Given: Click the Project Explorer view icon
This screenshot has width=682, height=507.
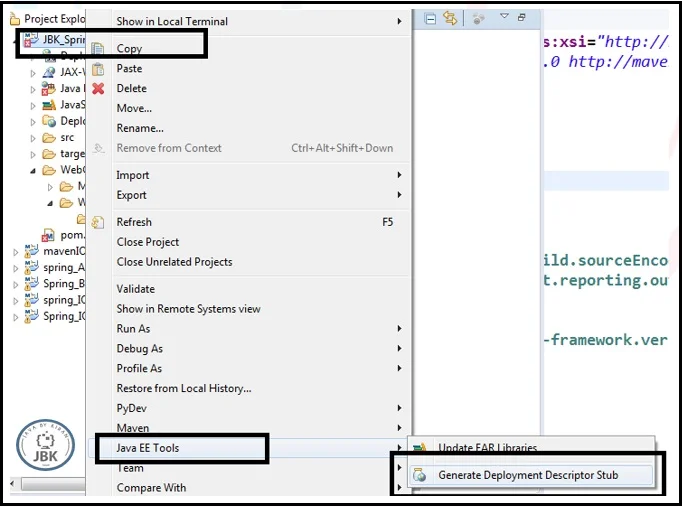Looking at the screenshot, I should (x=15, y=19).
